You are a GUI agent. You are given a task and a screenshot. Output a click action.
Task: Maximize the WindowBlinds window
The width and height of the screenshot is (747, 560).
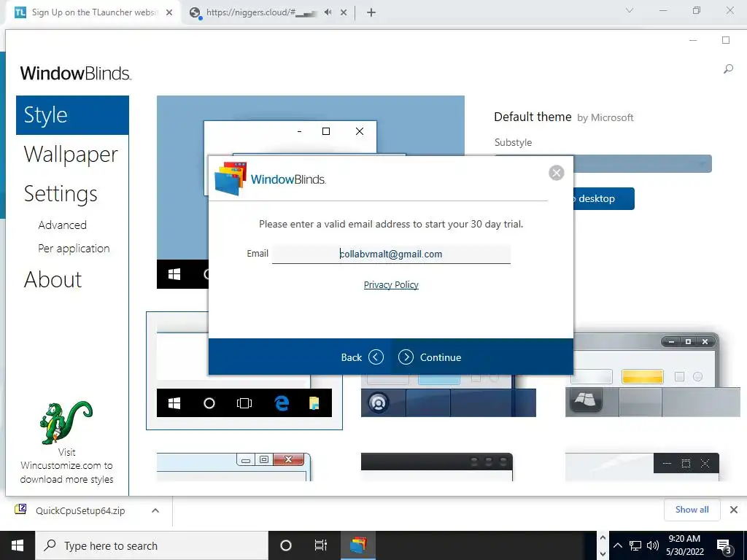[x=726, y=40]
